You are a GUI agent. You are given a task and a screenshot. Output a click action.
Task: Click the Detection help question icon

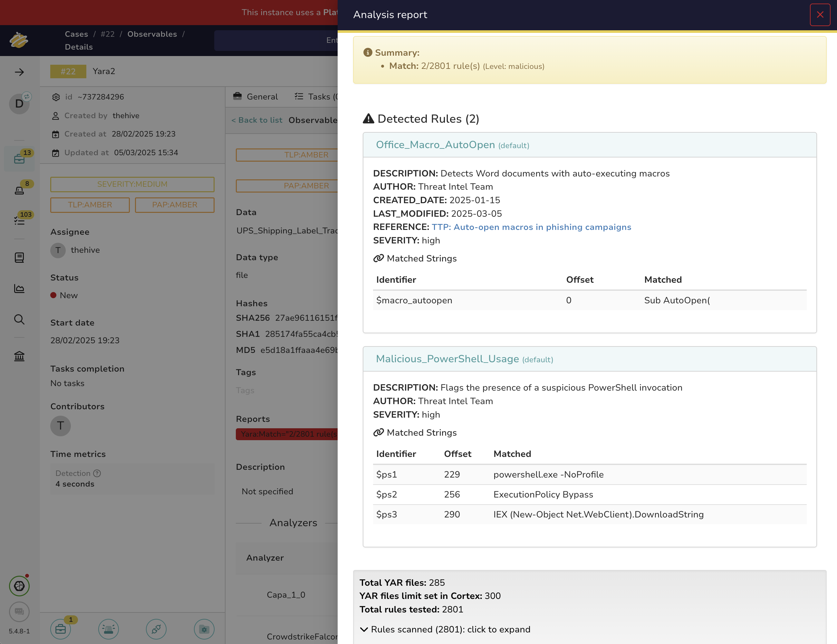click(x=97, y=473)
